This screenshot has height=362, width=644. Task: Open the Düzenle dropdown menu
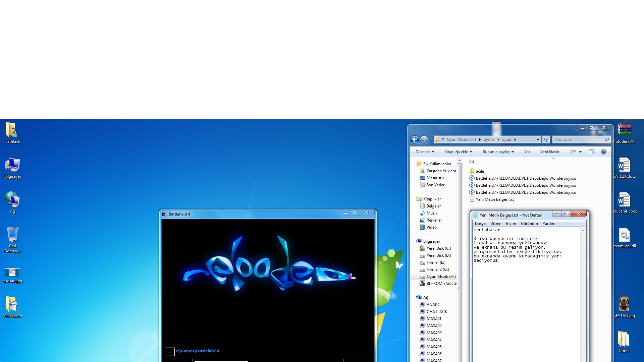pyautogui.click(x=425, y=152)
